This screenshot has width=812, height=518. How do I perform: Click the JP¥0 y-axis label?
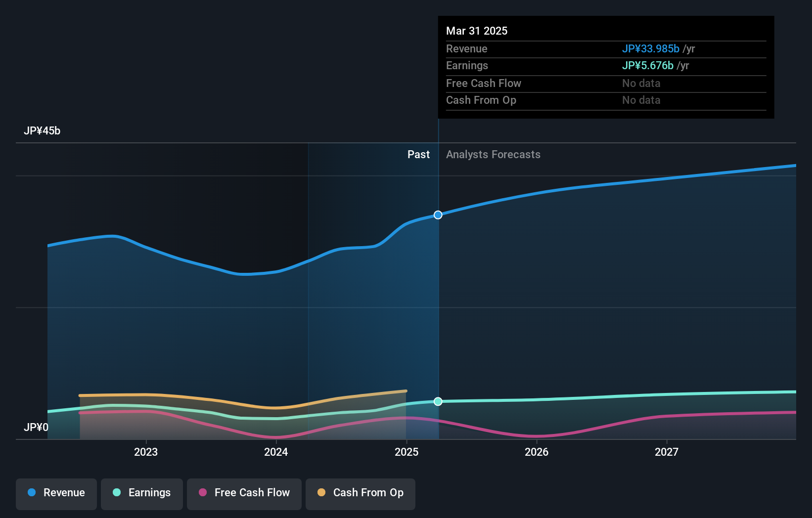point(36,428)
